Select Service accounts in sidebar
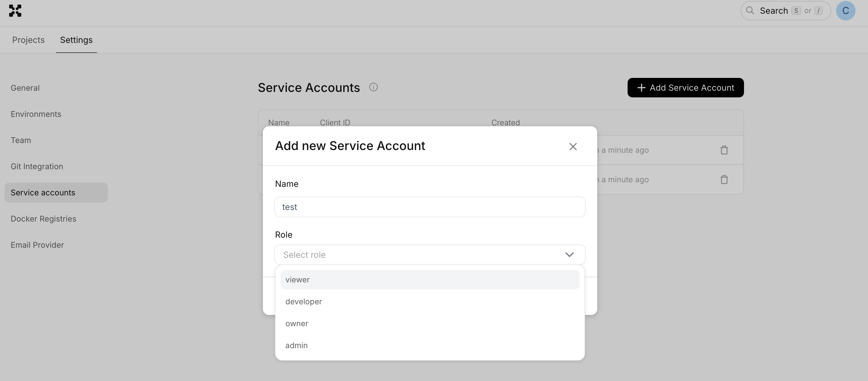The height and width of the screenshot is (381, 868). coord(56,192)
